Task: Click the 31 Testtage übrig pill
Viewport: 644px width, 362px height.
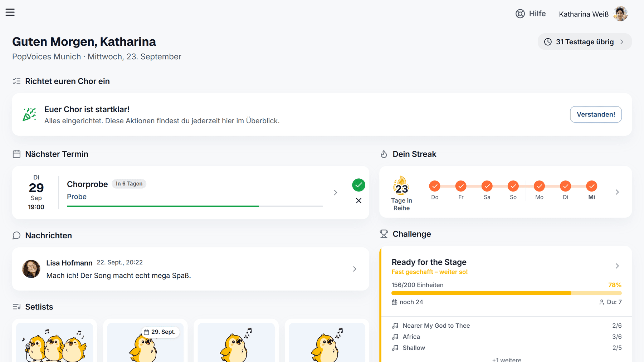Action: click(x=585, y=42)
